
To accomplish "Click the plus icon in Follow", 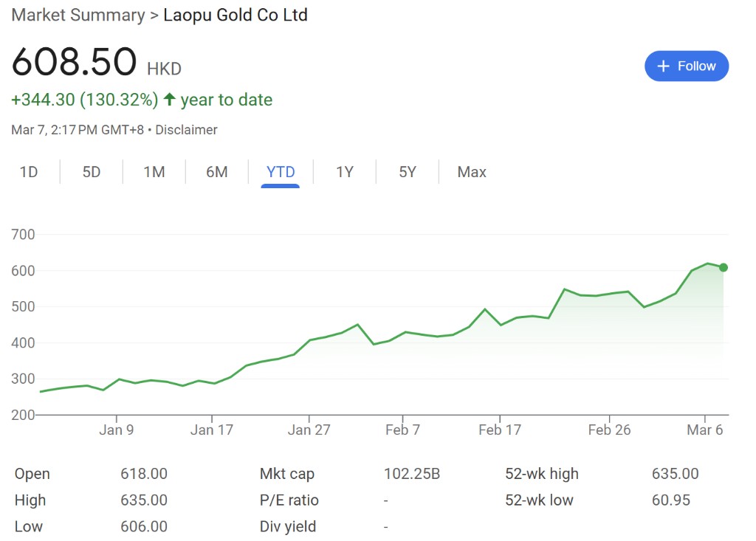I will tap(663, 66).
